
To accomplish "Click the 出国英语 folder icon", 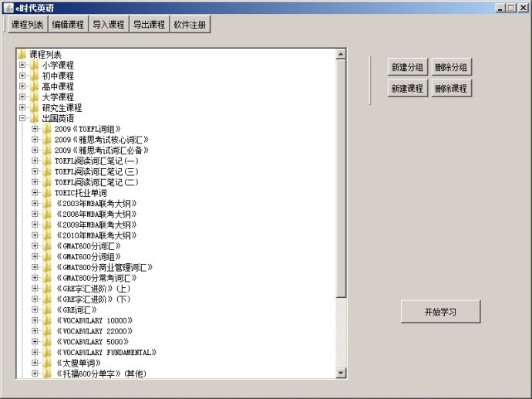I will [34, 118].
